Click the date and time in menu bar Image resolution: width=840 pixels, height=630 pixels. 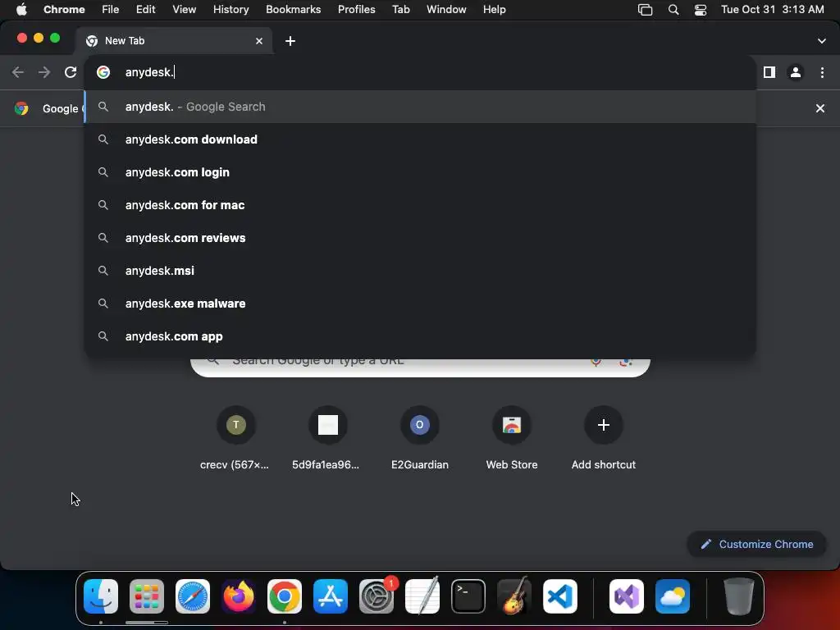click(772, 10)
